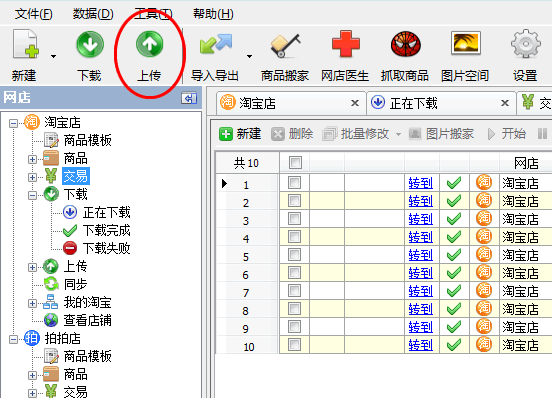Screen dimensions: 552x398
Task: Open the 数据(D) menu
Action: (93, 14)
